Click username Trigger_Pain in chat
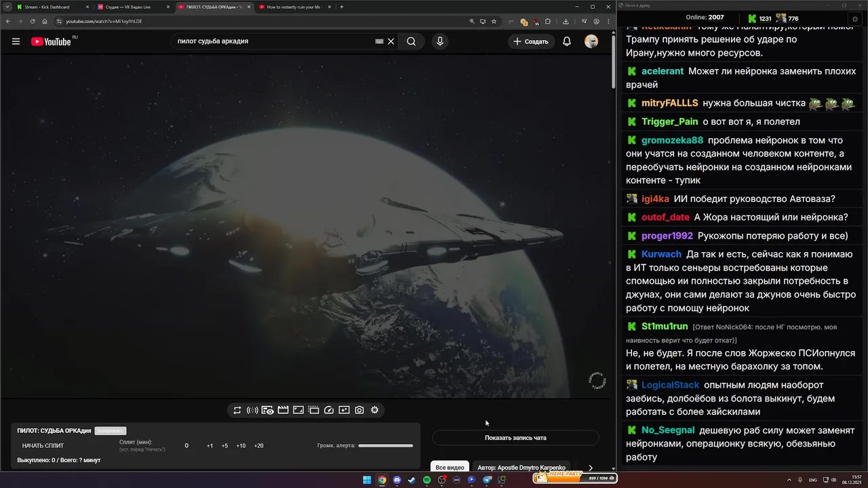This screenshot has height=488, width=868. (669, 122)
